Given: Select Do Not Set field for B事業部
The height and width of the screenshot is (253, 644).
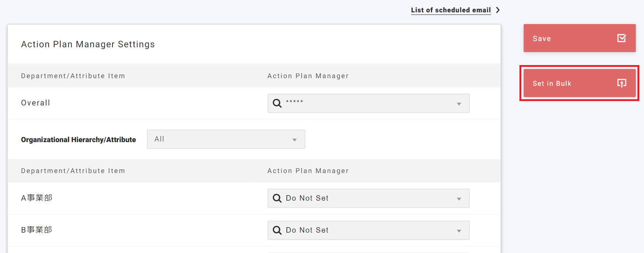Looking at the screenshot, I should tap(363, 230).
